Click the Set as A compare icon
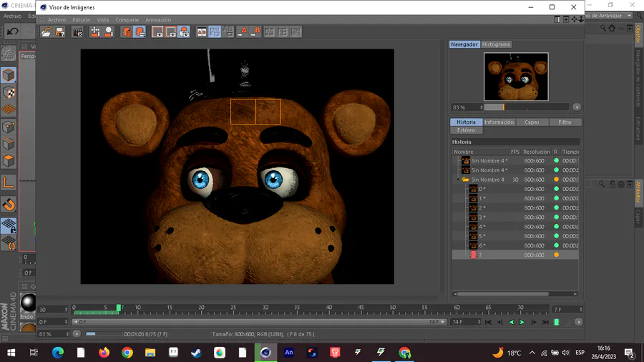The width and height of the screenshot is (644, 362). coord(243,31)
